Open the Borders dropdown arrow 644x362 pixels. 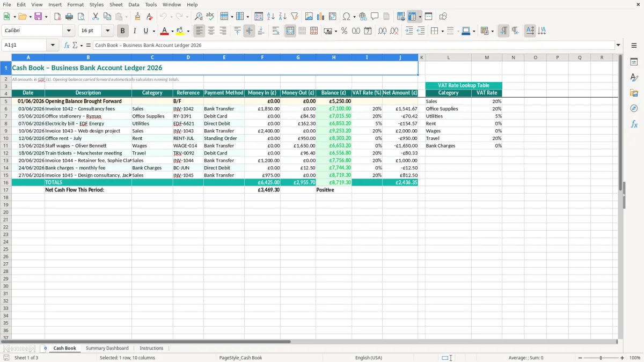tap(443, 31)
